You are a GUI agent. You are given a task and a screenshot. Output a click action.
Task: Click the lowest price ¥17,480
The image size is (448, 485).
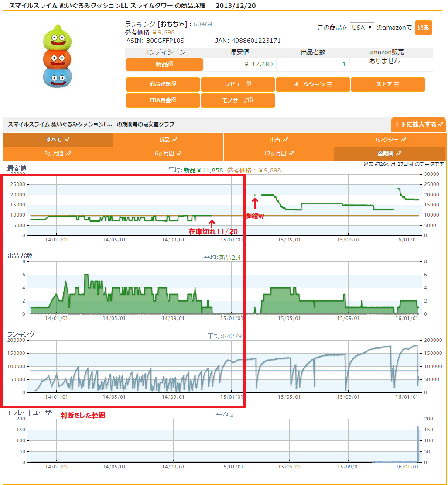coord(259,64)
